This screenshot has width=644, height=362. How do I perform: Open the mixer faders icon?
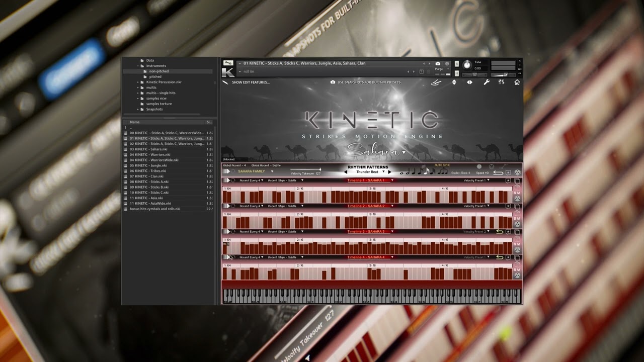tap(501, 82)
